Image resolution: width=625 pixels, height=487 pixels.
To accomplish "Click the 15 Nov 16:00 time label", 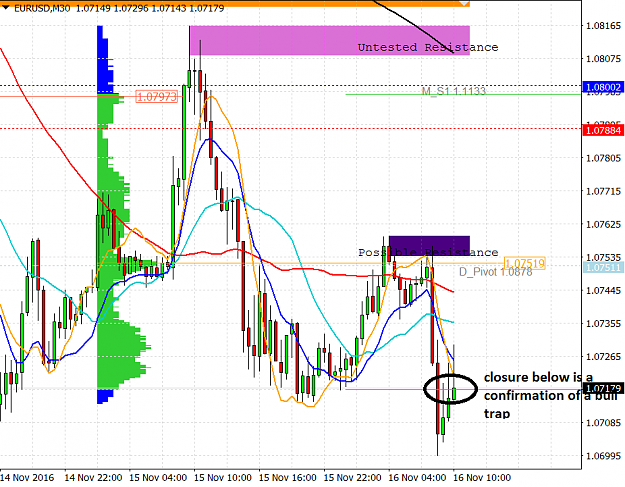I will [x=288, y=477].
